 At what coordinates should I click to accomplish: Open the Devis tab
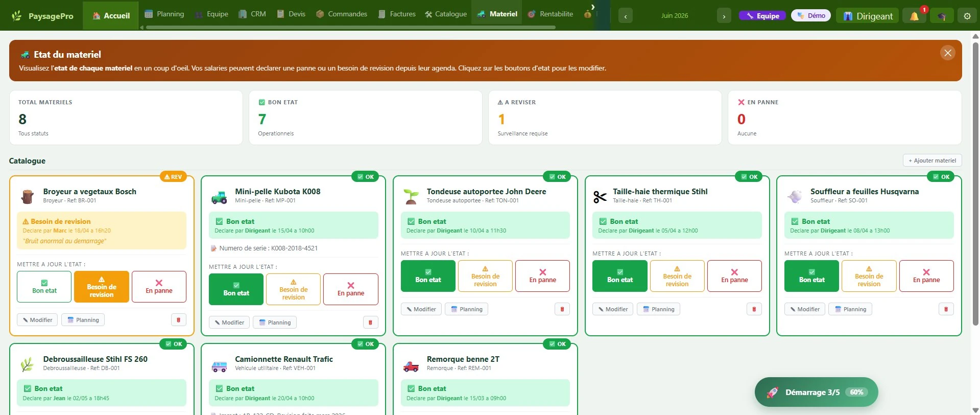point(291,14)
